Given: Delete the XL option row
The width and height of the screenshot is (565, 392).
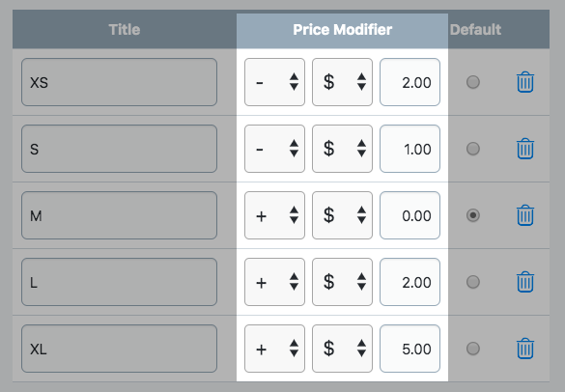Looking at the screenshot, I should tap(525, 349).
